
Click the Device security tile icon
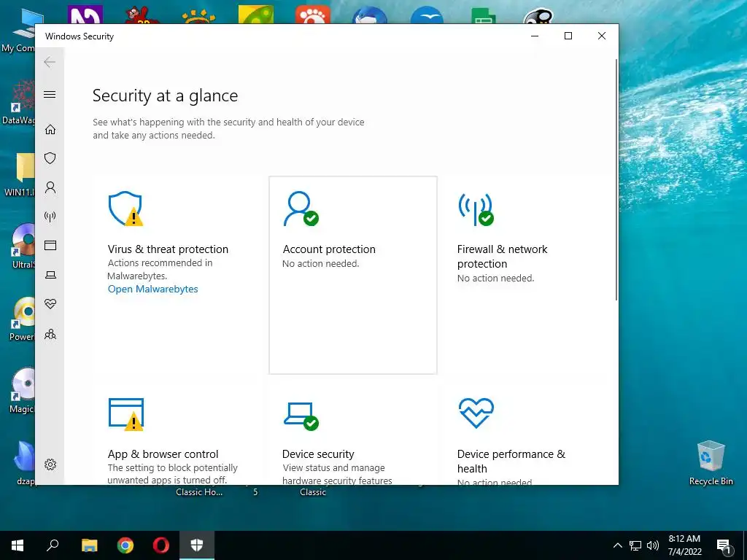[301, 416]
